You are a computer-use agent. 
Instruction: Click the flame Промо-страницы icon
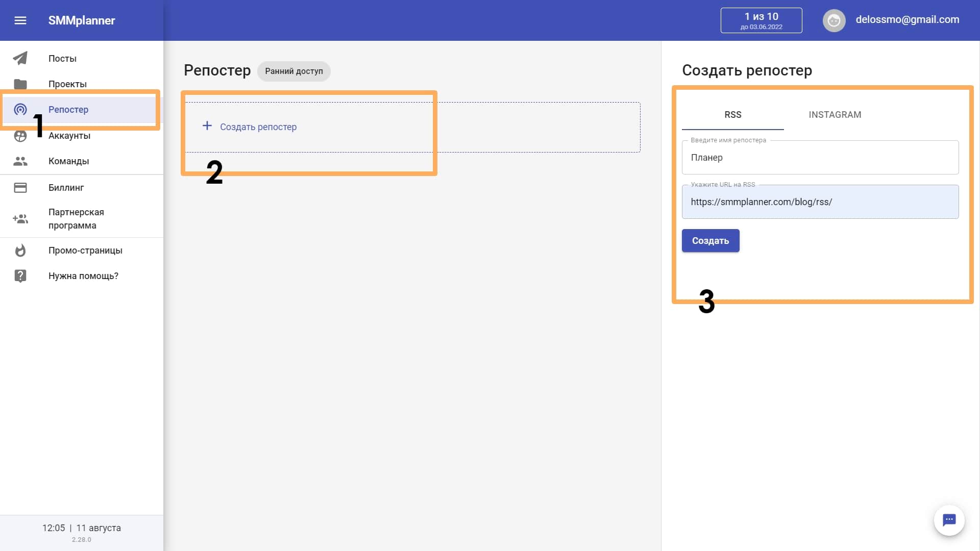[20, 251]
